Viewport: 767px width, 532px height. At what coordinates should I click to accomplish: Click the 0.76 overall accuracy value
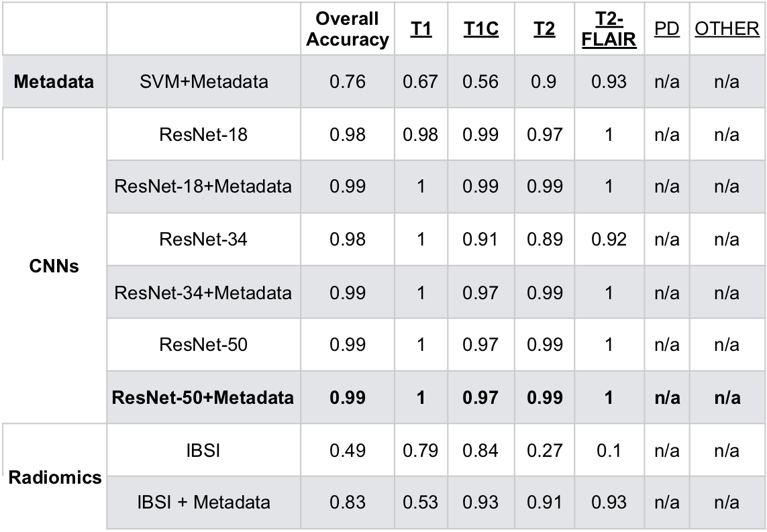pyautogui.click(x=347, y=82)
